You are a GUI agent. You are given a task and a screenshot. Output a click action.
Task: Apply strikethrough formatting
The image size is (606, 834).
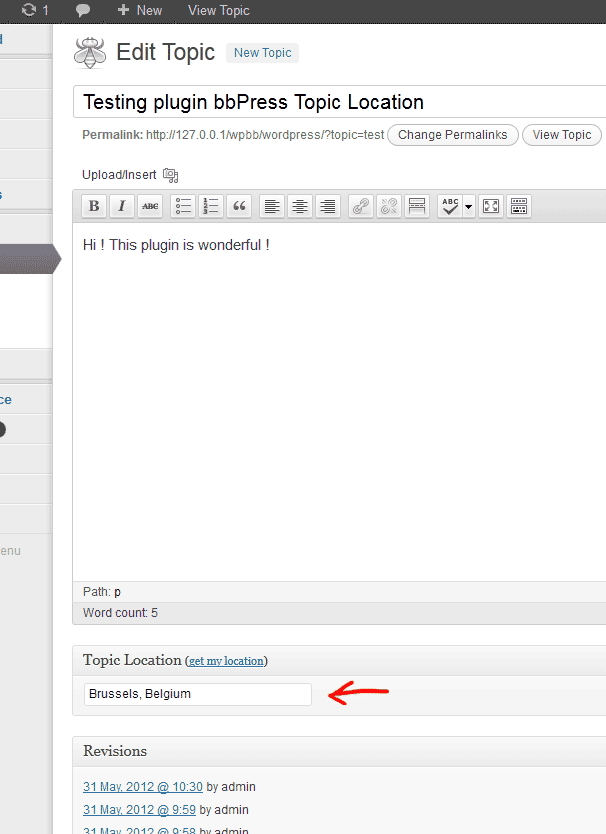150,206
